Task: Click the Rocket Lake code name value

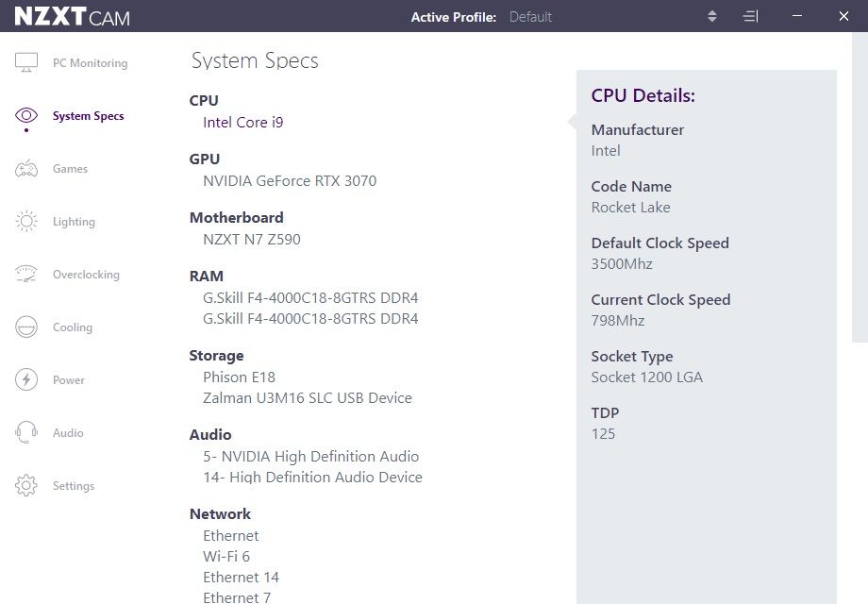Action: (x=630, y=207)
